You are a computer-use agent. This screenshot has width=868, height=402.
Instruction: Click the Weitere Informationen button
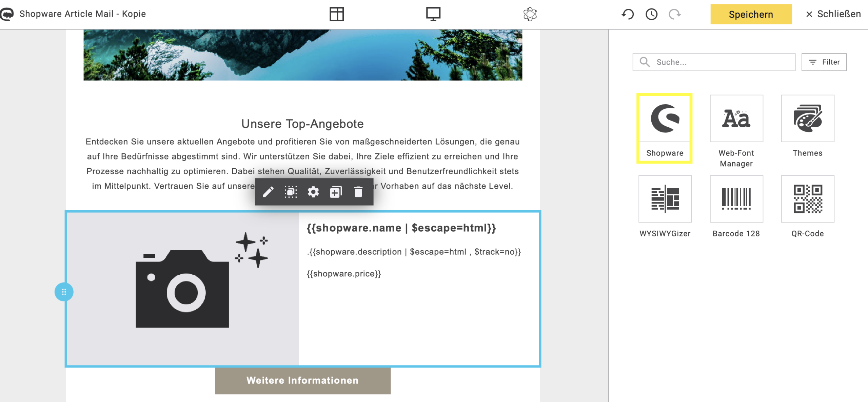click(302, 380)
